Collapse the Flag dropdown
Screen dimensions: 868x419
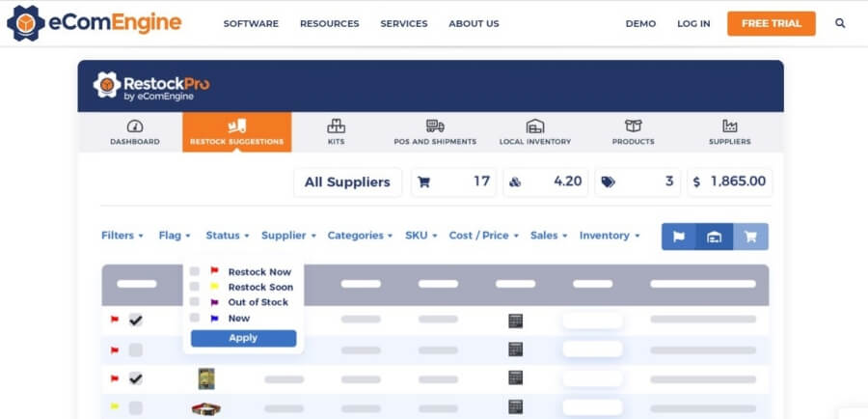[175, 236]
